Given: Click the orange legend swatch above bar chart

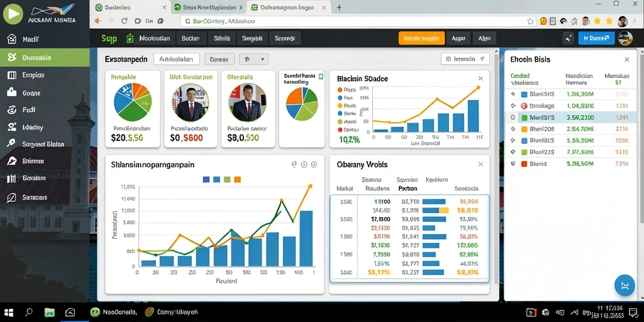Looking at the screenshot, I should pos(237,179).
